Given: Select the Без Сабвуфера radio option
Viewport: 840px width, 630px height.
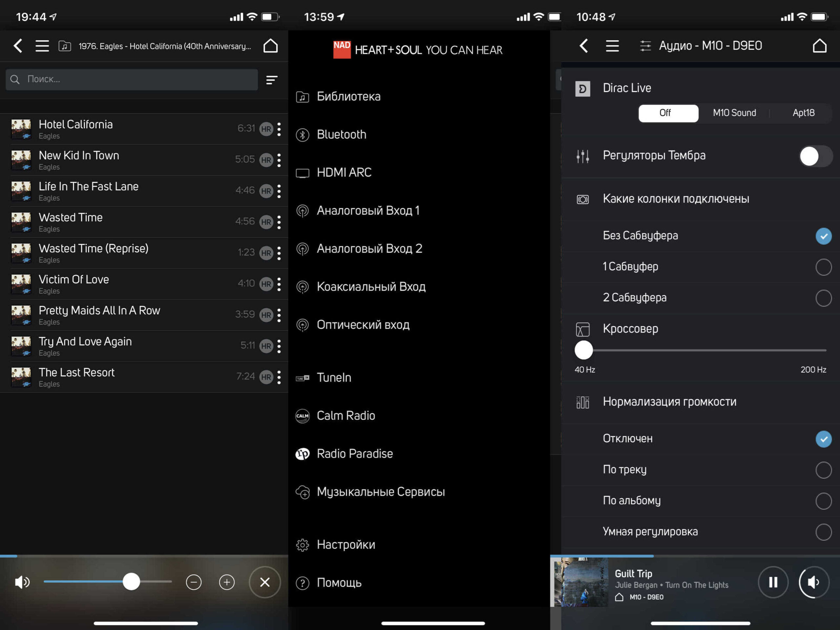Looking at the screenshot, I should coord(823,236).
